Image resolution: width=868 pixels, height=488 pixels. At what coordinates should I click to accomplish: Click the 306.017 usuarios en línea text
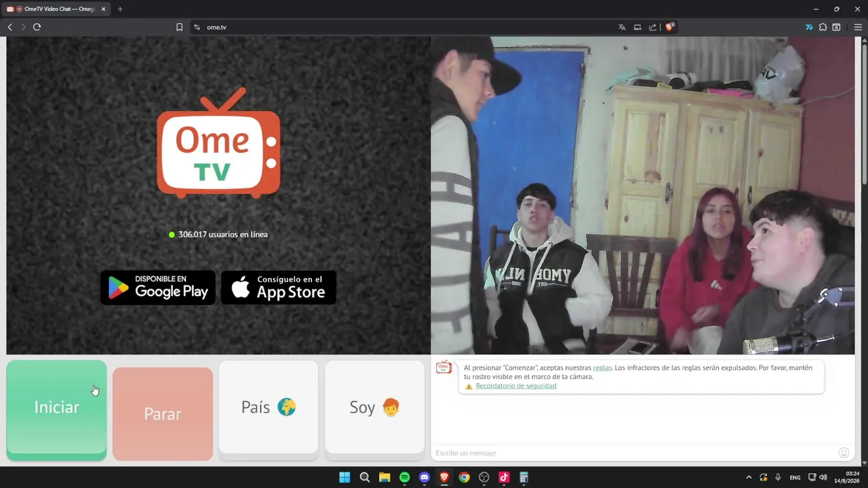pos(223,235)
